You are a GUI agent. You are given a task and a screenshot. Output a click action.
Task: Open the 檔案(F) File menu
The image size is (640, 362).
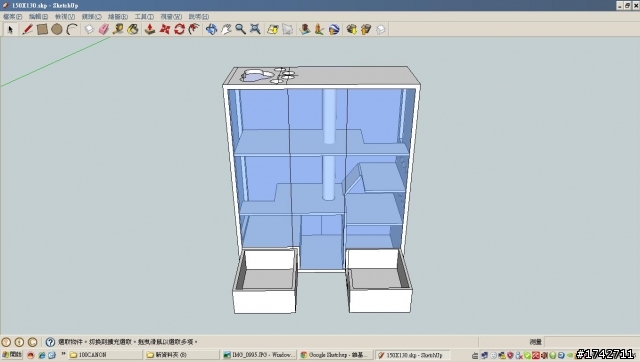click(x=13, y=17)
